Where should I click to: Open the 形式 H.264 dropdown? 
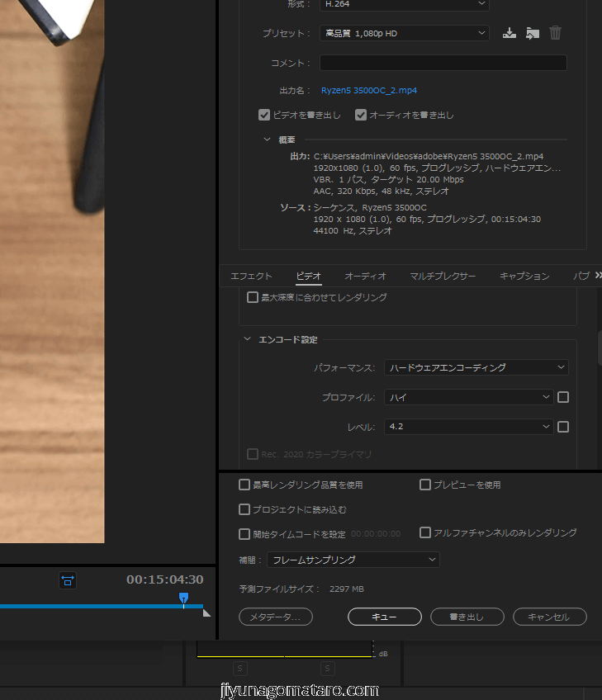pos(404,4)
